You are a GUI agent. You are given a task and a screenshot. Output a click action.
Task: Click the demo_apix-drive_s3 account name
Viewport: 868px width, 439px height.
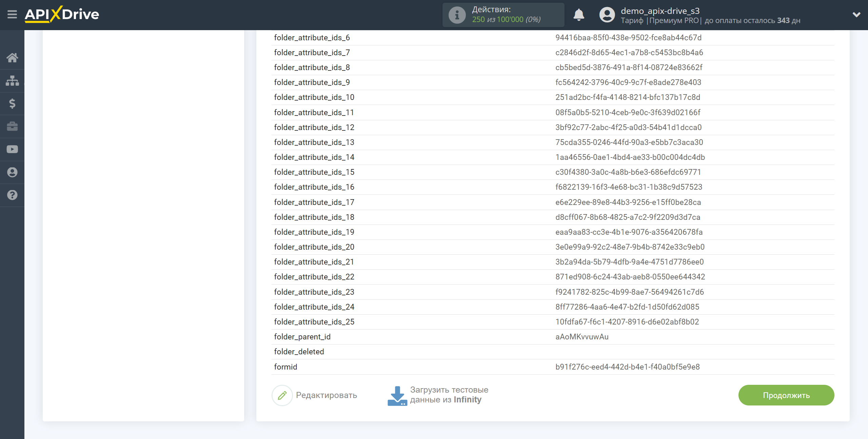coord(660,11)
